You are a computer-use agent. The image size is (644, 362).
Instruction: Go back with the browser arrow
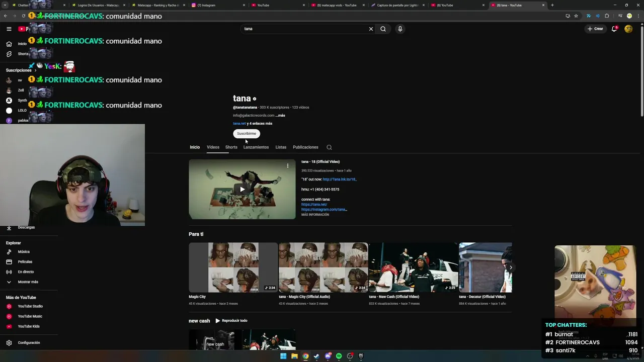(x=6, y=16)
